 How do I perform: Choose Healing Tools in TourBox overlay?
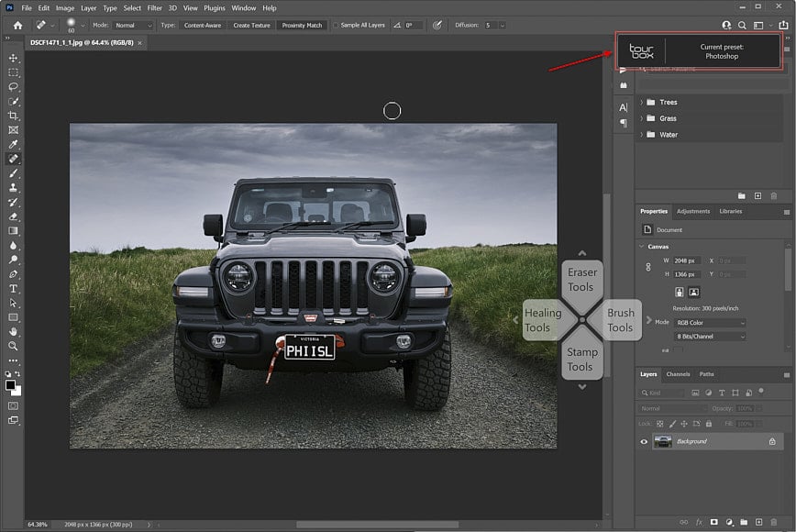coord(542,320)
